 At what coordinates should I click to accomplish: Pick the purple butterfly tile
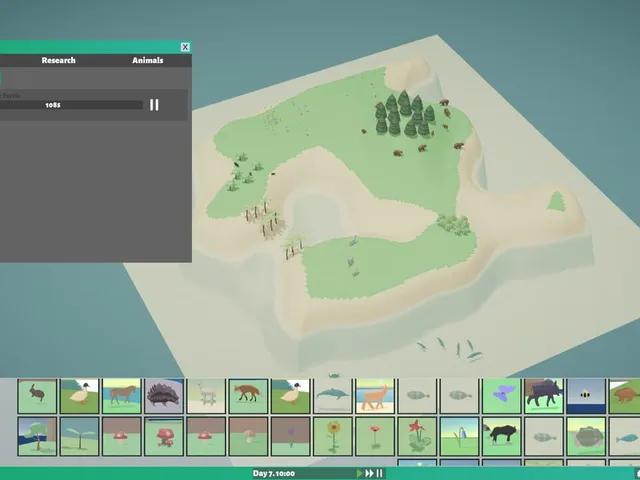[502, 396]
